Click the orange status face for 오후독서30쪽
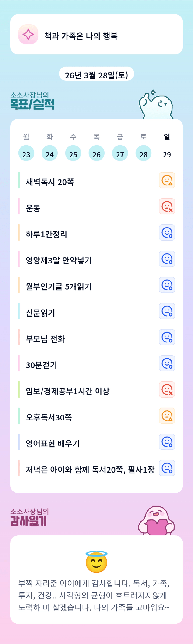Image resolution: width=193 pixels, height=644 pixels. [167, 416]
